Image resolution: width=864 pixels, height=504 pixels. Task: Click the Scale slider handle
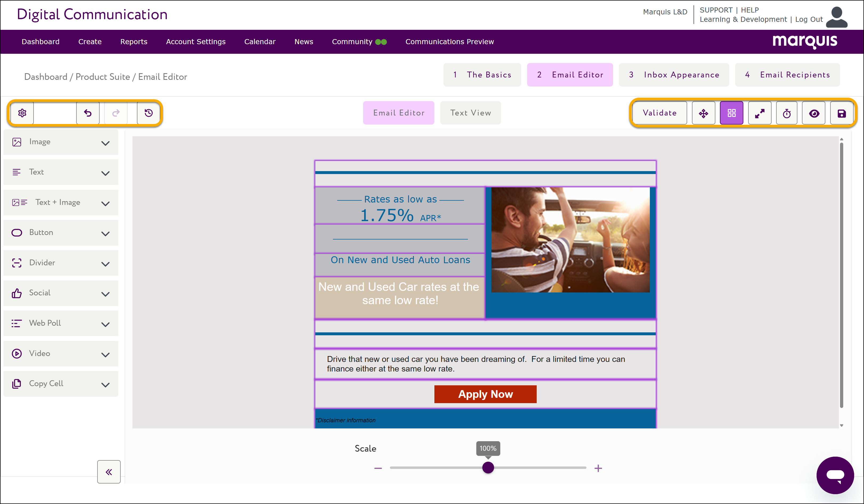tap(488, 468)
